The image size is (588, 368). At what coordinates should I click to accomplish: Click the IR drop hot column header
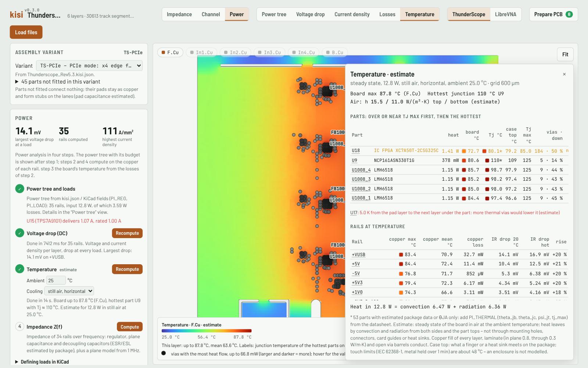(x=539, y=242)
